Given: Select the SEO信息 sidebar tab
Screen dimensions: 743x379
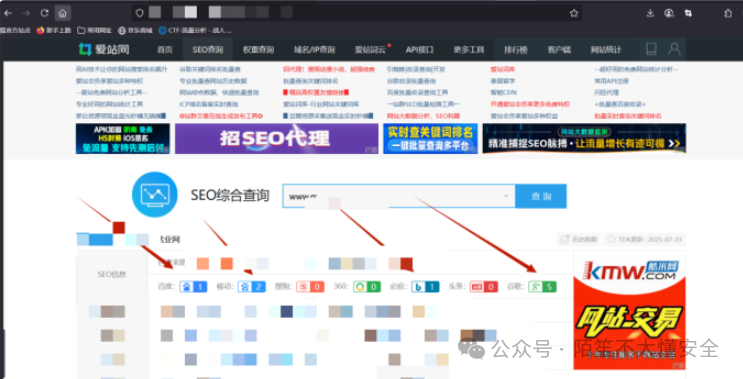Looking at the screenshot, I should pyautogui.click(x=112, y=274).
